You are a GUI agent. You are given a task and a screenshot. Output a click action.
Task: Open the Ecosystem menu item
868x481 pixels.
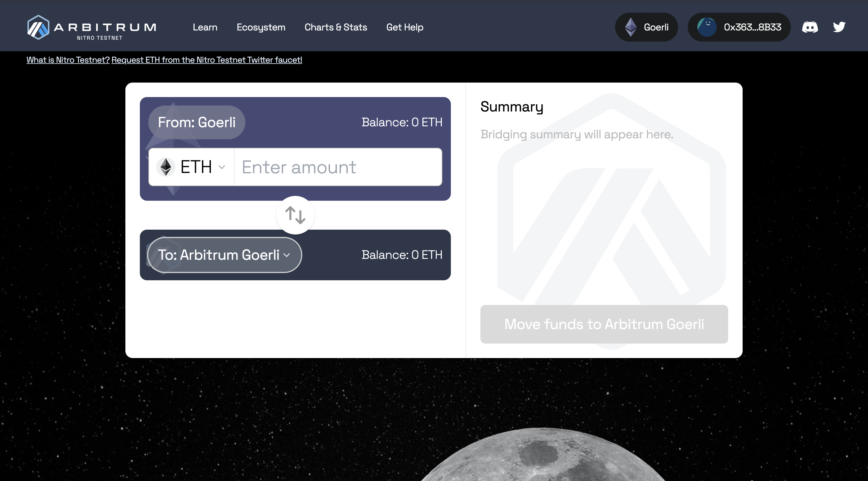click(261, 27)
